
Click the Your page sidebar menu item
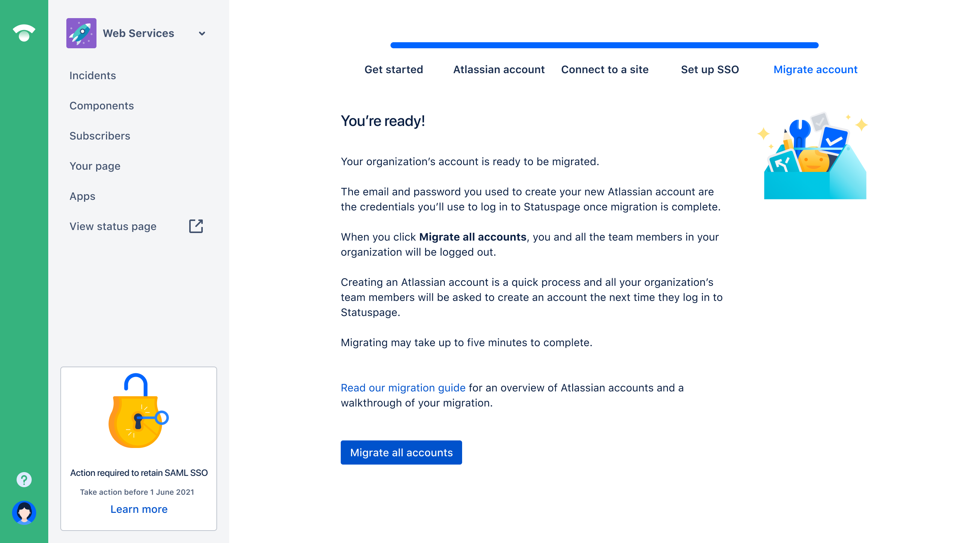click(x=94, y=166)
